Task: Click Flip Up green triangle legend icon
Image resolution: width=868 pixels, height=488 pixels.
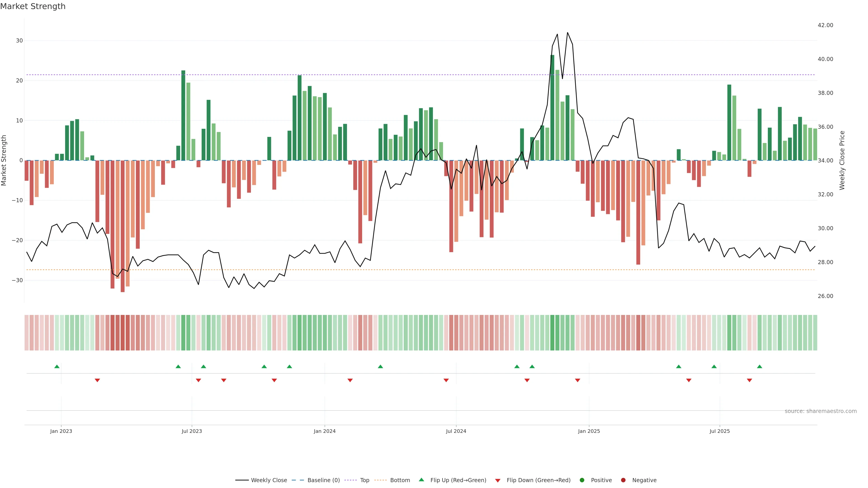Action: 421,480
